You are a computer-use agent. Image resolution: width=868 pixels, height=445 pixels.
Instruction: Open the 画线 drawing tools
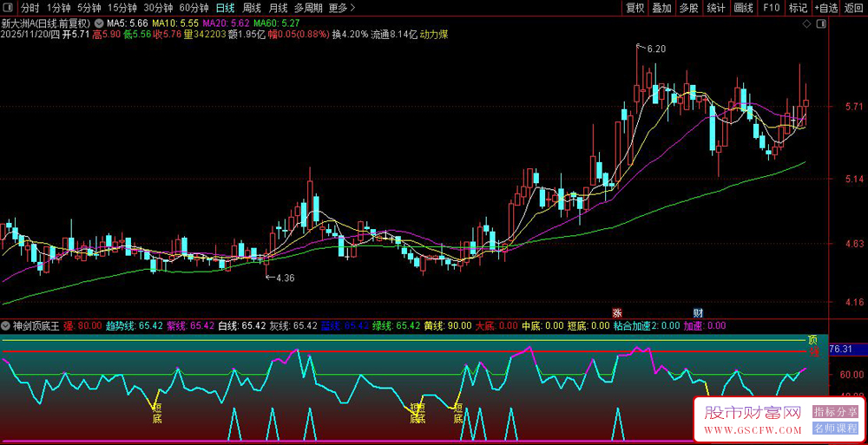coord(743,8)
